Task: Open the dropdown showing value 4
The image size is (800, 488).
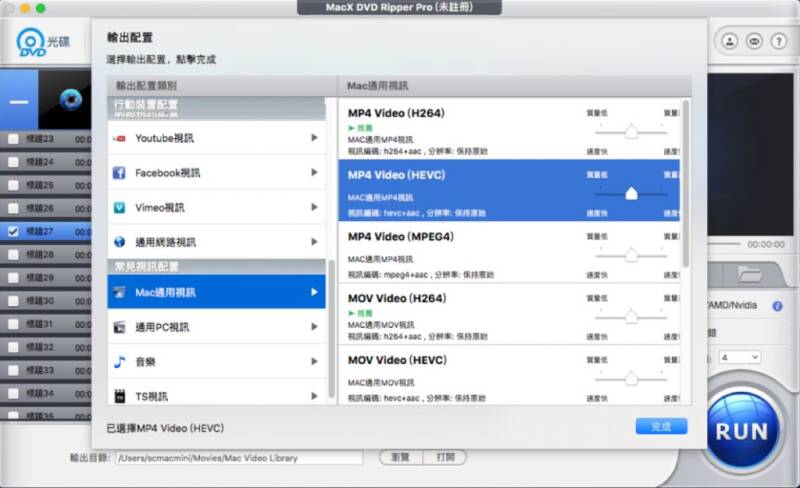Action: 740,357
